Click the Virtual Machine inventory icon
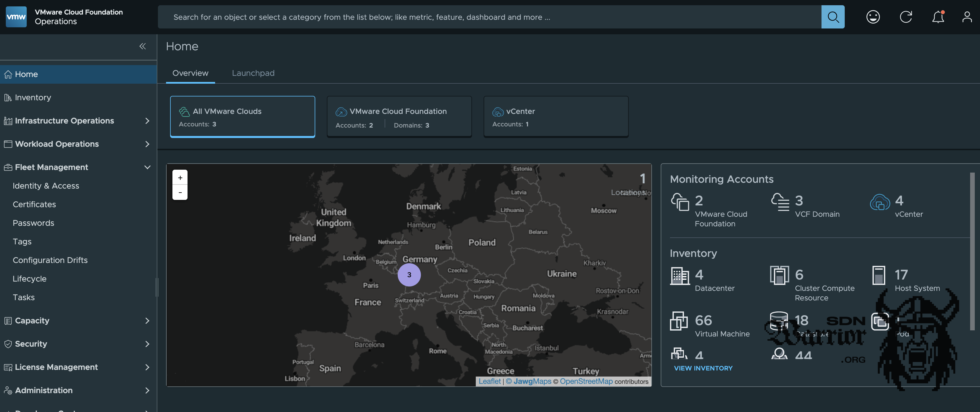 pyautogui.click(x=679, y=321)
